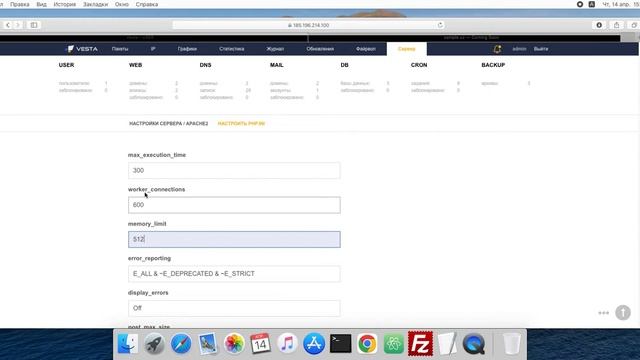Click the memory_limit field
The height and width of the screenshot is (360, 640).
point(234,239)
